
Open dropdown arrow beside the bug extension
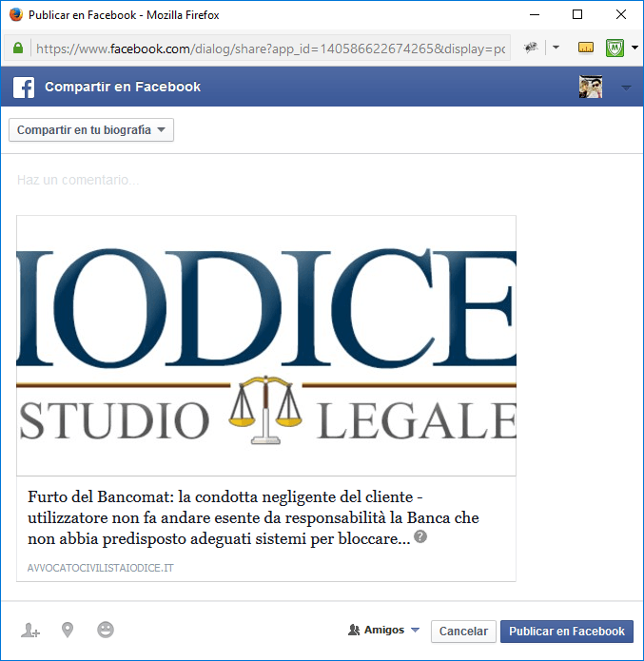point(556,48)
